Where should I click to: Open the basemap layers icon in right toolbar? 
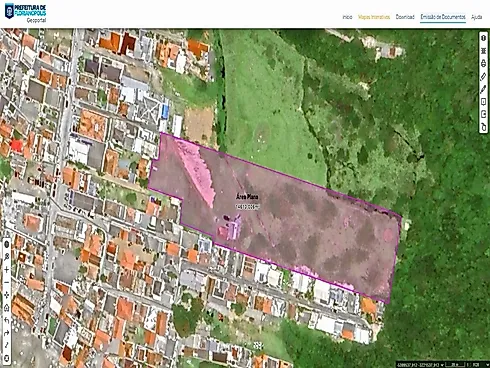coord(484,38)
